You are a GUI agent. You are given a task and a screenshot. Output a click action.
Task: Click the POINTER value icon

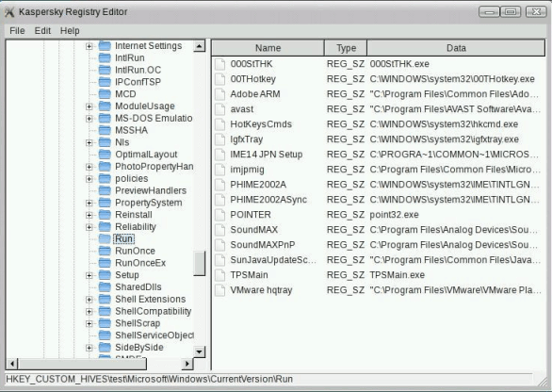coord(220,215)
